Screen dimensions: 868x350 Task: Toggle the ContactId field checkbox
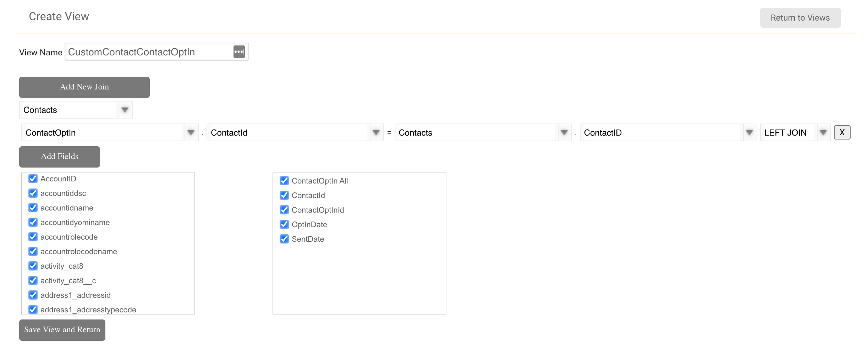pos(284,195)
